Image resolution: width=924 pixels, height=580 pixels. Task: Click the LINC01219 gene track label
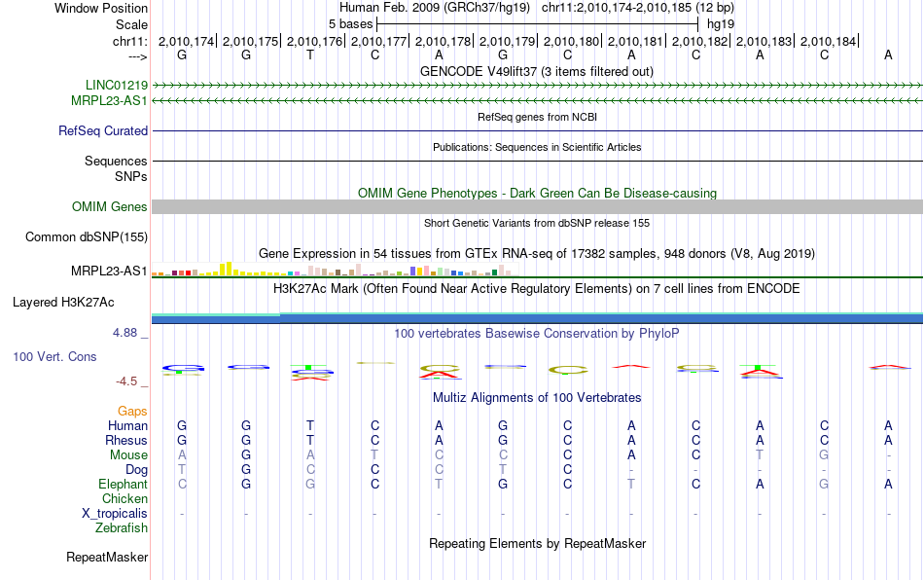coord(117,86)
